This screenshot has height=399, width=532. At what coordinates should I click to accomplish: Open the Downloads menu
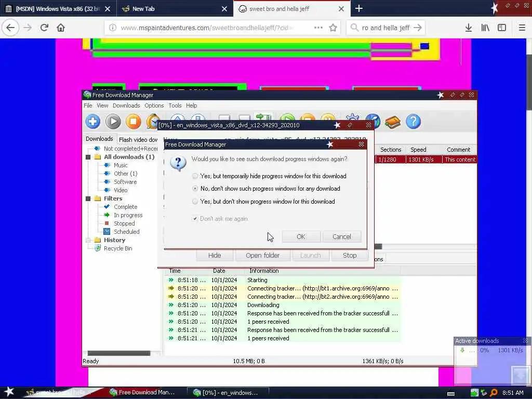(126, 105)
